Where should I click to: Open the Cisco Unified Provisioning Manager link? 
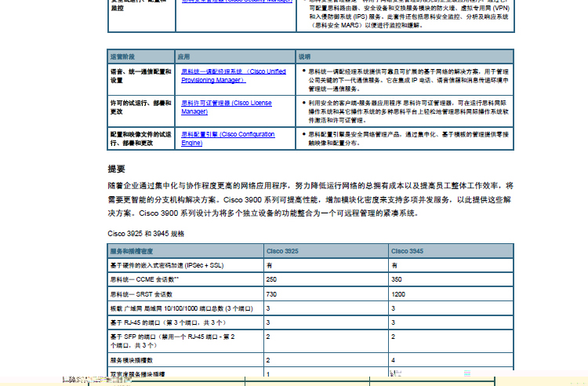(233, 75)
